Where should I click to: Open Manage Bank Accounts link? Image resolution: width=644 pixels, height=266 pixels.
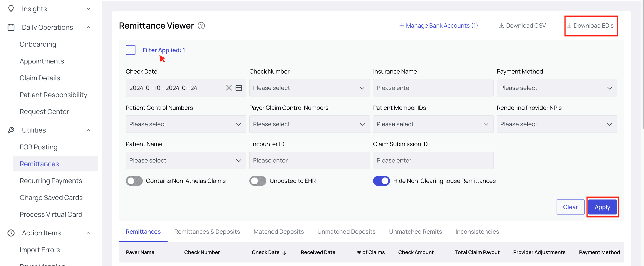click(x=438, y=26)
